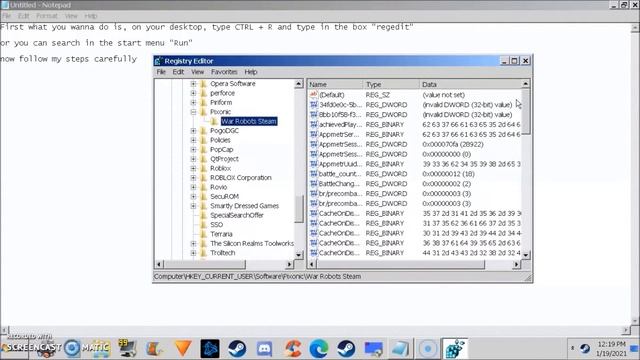
Task: Open the CCleaner taskbar icon
Action: (x=292, y=349)
